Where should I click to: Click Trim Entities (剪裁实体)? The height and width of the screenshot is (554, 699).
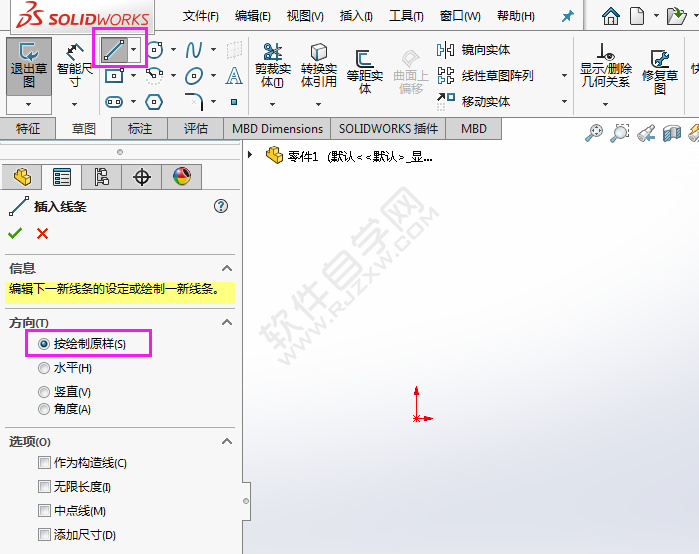tap(272, 66)
